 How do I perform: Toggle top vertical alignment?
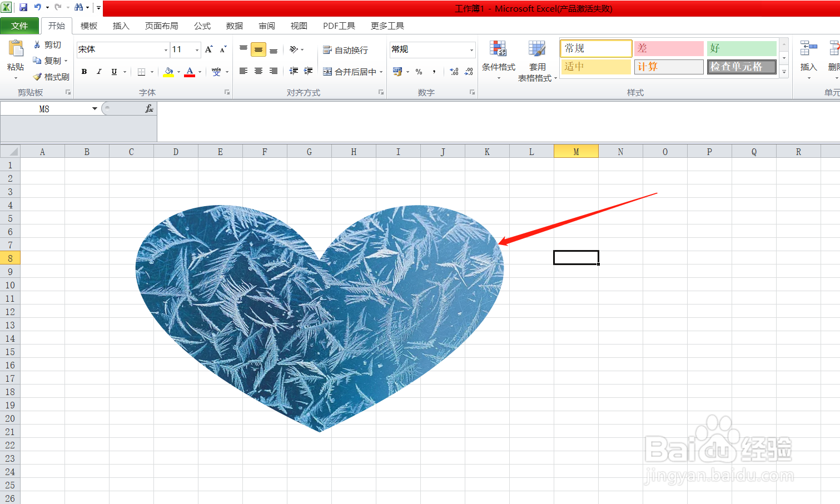pyautogui.click(x=243, y=49)
